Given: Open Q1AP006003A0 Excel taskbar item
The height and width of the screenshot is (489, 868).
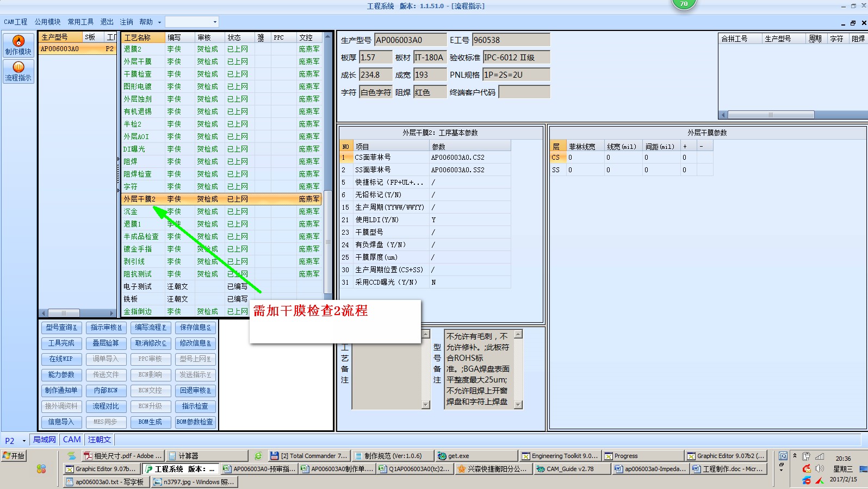Looking at the screenshot, I should tap(414, 469).
